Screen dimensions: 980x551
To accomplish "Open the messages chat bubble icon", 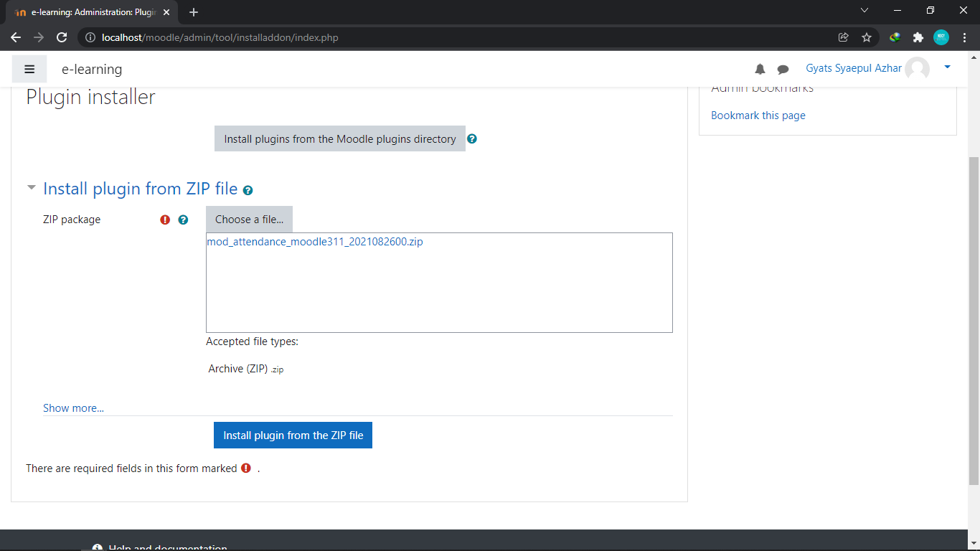I will [783, 70].
